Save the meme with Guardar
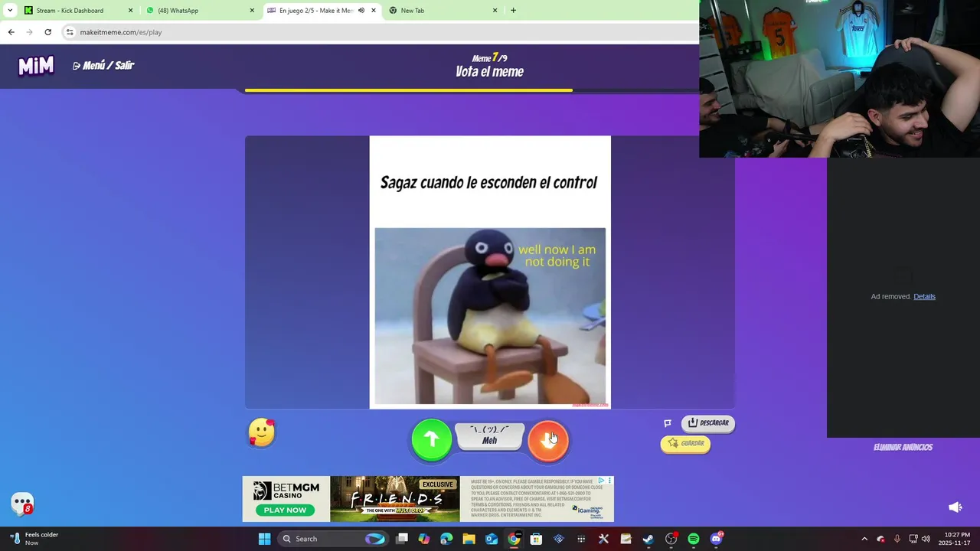 pyautogui.click(x=685, y=443)
